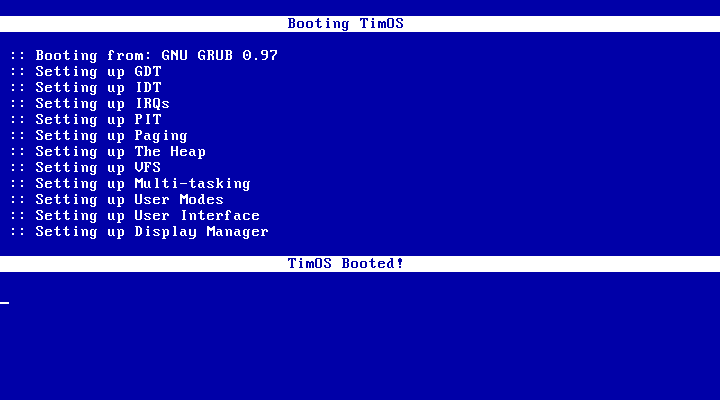This screenshot has height=400, width=720.
Task: Click the "TimOS Booted!" banner text
Action: (345, 264)
